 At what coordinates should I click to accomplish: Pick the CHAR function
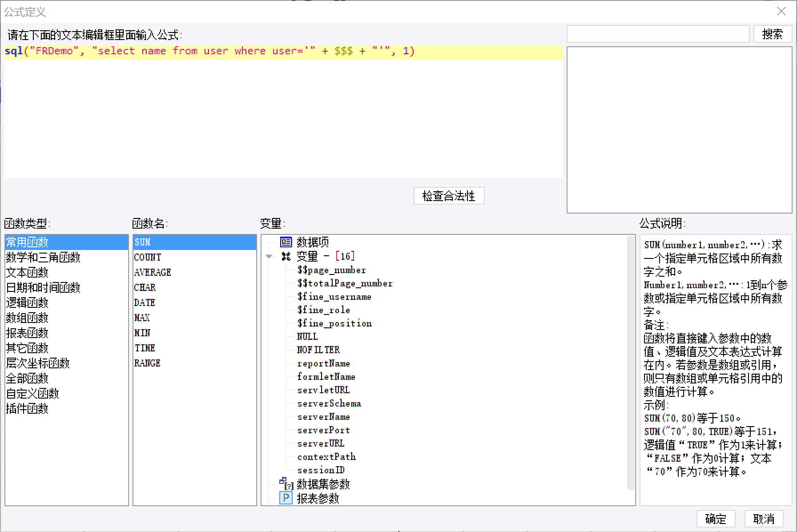[195, 288]
